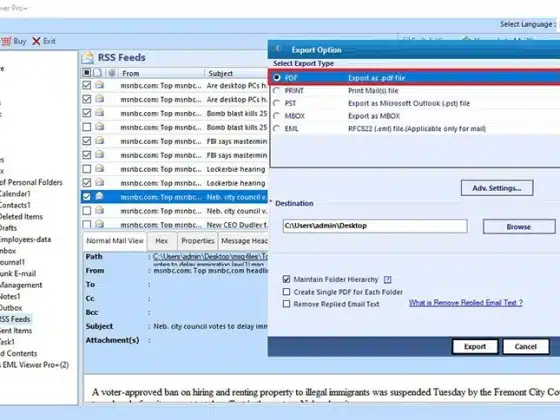
Task: Click the Export button
Action: coord(475,346)
